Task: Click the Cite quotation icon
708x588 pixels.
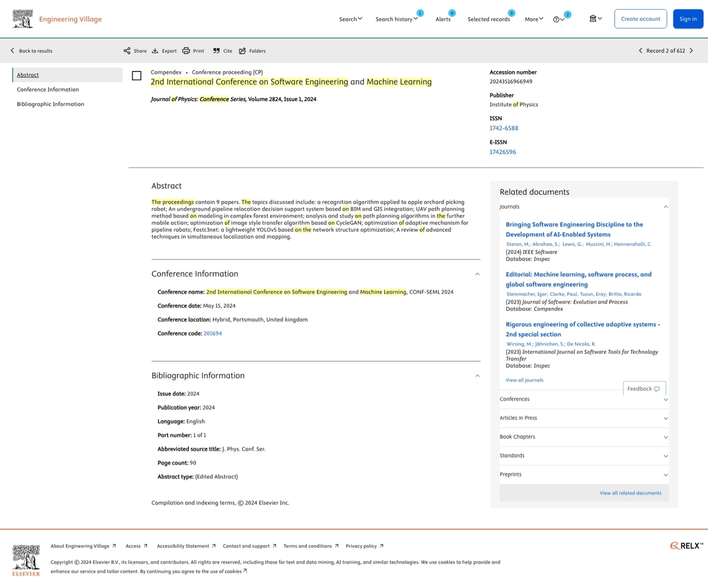Action: (x=216, y=51)
